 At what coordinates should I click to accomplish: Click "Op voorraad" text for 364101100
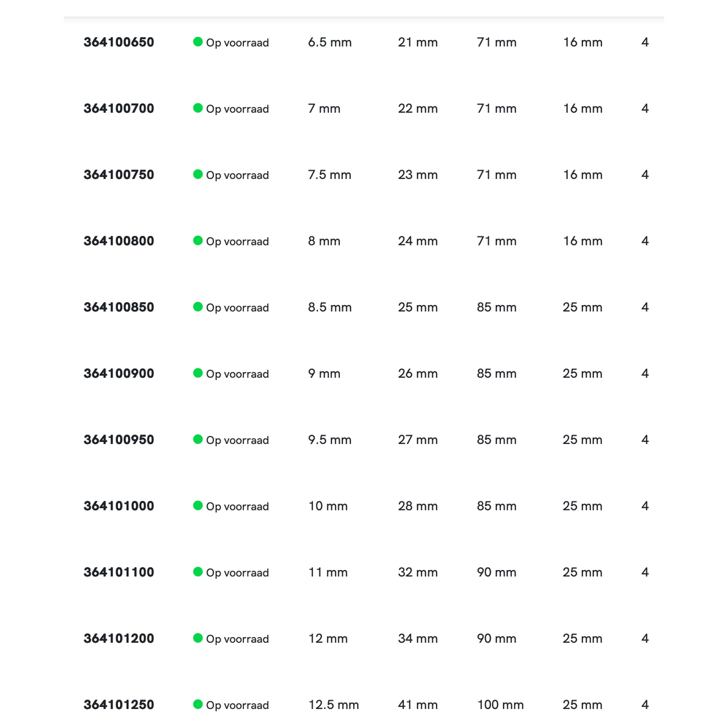(237, 573)
